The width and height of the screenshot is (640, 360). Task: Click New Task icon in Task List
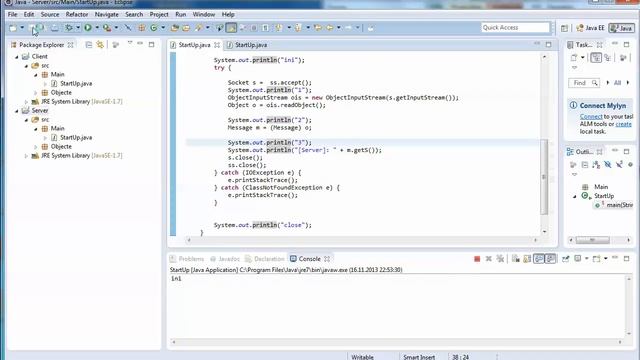click(574, 58)
